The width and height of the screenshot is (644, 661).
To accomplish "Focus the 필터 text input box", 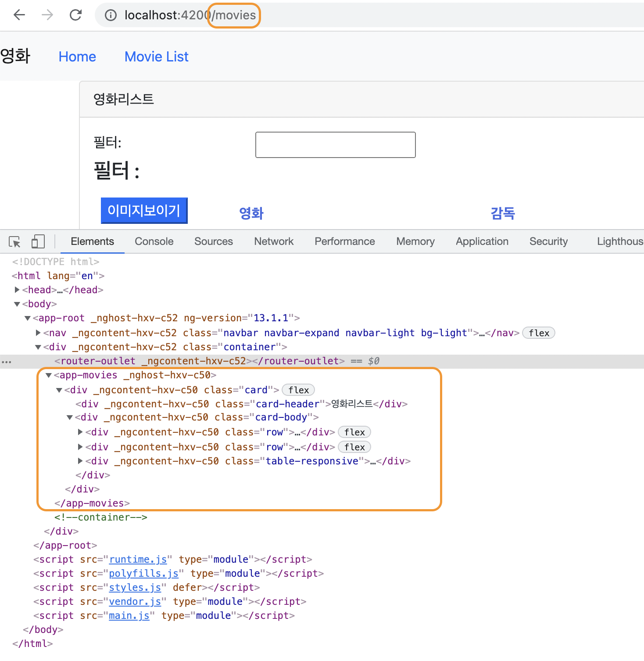I will [336, 145].
